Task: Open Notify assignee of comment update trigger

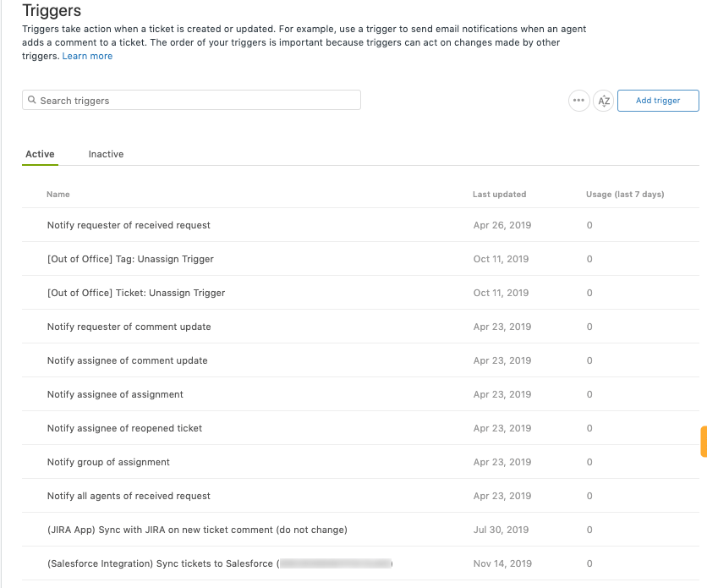Action: point(127,360)
